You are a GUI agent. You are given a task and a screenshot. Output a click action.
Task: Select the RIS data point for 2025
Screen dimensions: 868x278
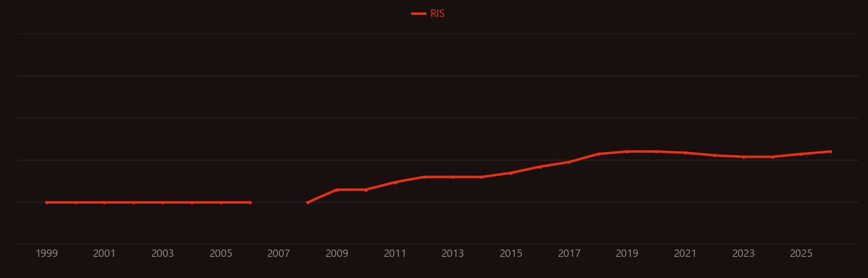(801, 154)
